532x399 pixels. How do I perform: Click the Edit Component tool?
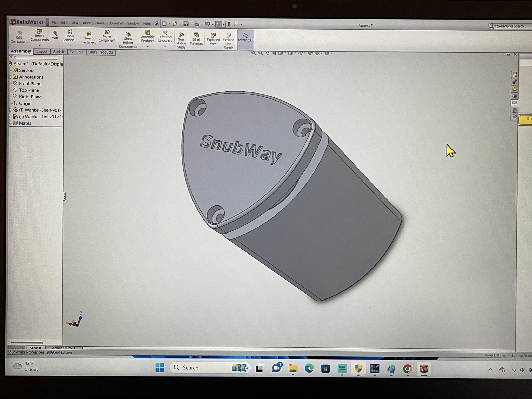pyautogui.click(x=19, y=37)
